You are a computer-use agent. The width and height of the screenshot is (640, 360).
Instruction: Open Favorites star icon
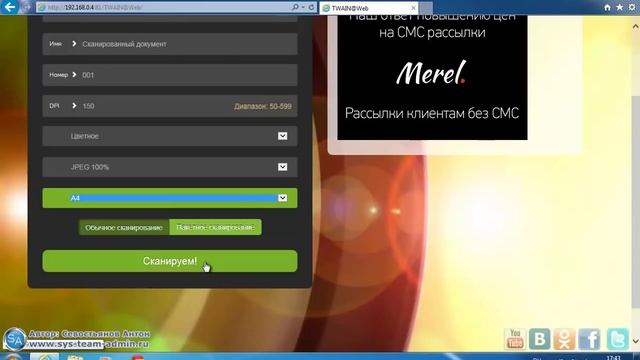pyautogui.click(x=620, y=7)
